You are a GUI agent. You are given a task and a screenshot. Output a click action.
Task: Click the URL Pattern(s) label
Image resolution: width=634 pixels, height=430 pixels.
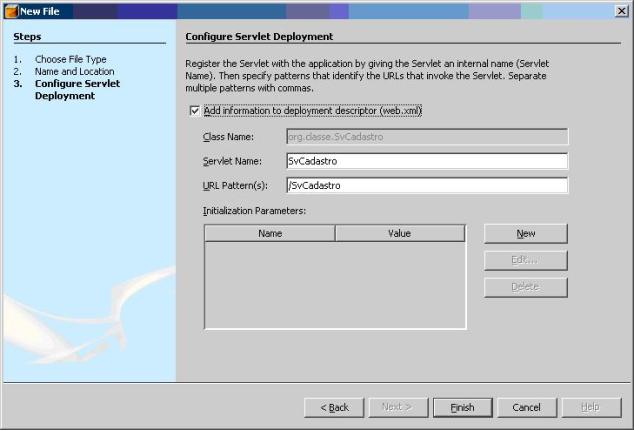[x=235, y=185]
